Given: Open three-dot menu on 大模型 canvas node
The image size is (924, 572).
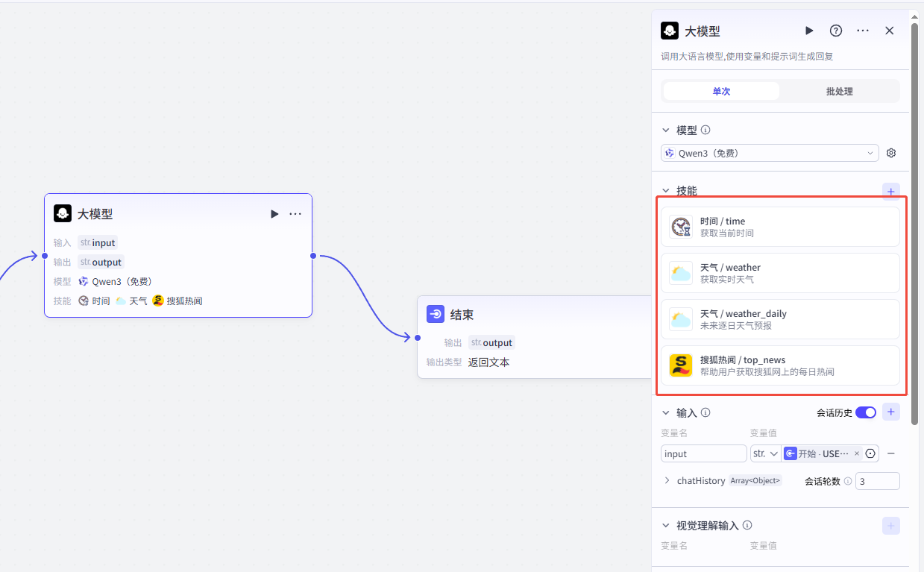Looking at the screenshot, I should point(295,214).
